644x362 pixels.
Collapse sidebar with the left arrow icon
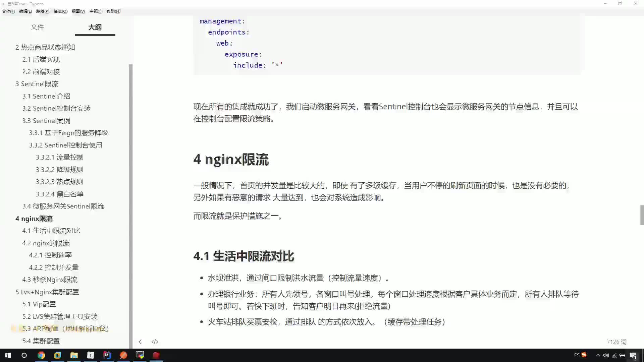[140, 342]
